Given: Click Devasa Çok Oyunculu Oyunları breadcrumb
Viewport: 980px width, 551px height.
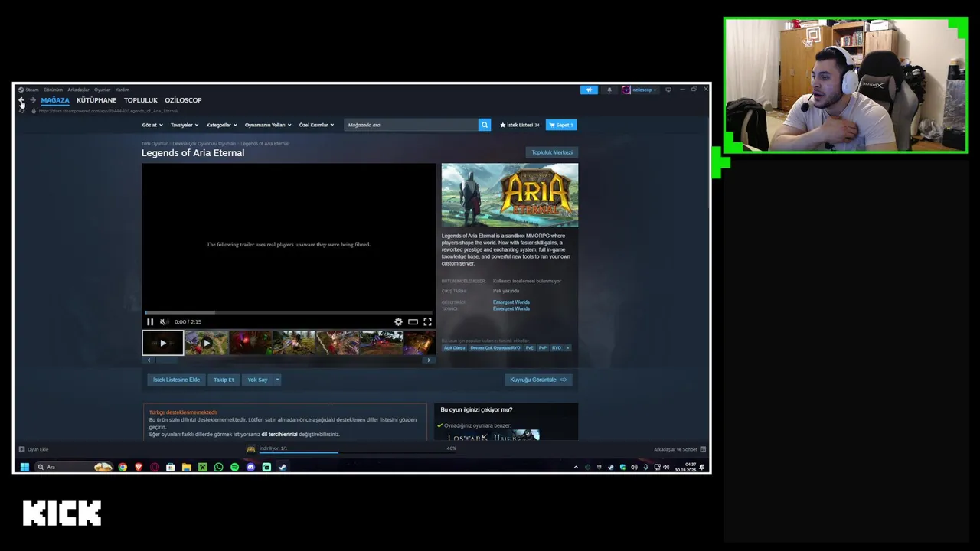Looking at the screenshot, I should click(204, 144).
